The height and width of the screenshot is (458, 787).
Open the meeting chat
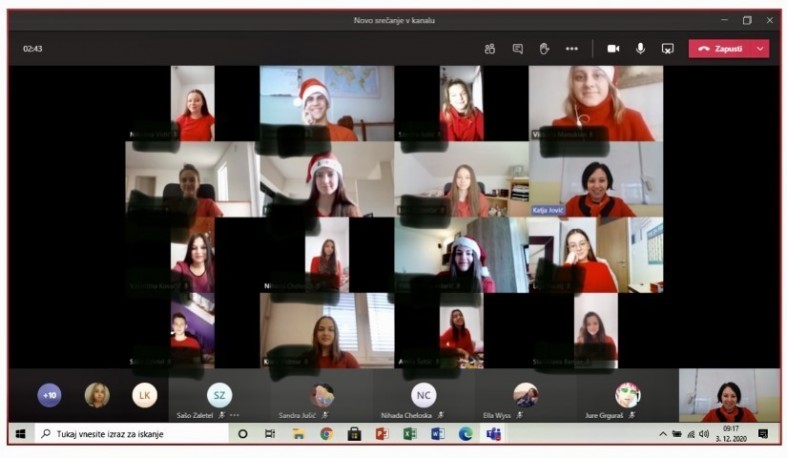[x=517, y=48]
